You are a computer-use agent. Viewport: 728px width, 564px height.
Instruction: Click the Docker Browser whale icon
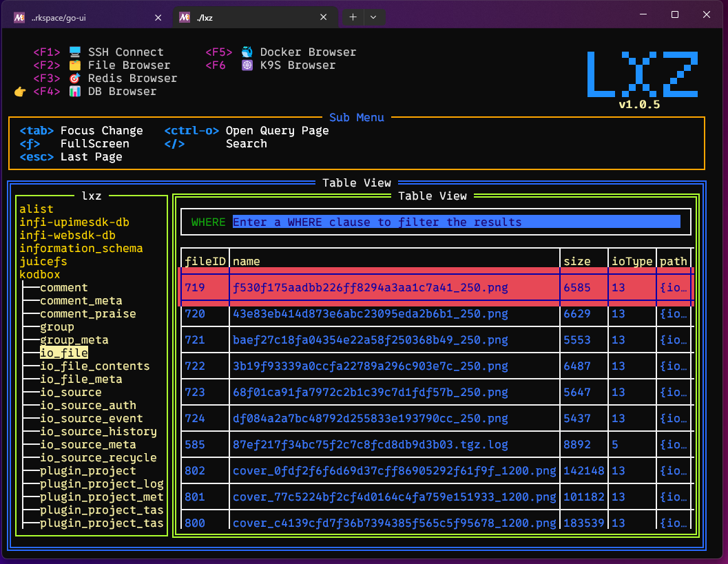click(x=247, y=52)
